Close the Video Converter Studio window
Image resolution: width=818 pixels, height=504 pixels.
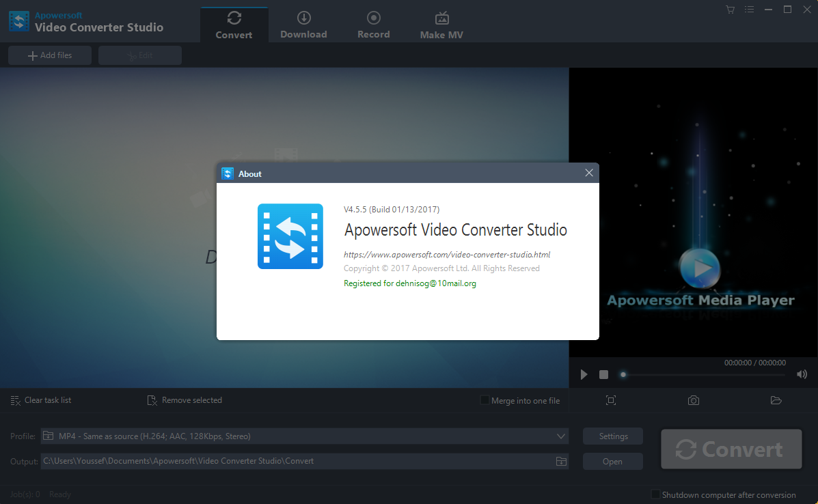(x=807, y=10)
